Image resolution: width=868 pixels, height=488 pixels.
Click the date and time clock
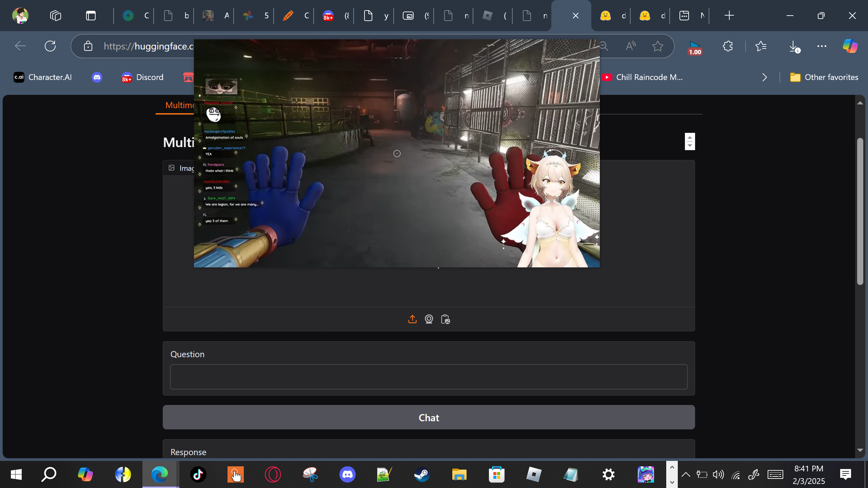coord(809,475)
